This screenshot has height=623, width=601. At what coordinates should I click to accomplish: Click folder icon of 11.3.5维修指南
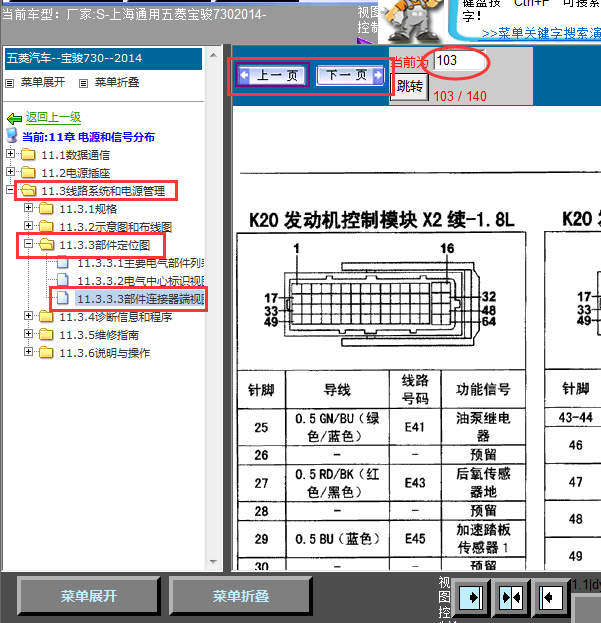(46, 334)
